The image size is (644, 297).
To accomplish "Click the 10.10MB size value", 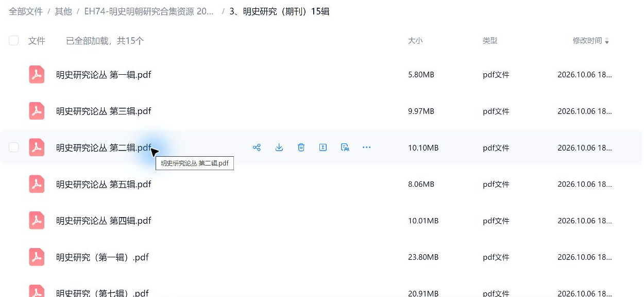I will tap(423, 147).
